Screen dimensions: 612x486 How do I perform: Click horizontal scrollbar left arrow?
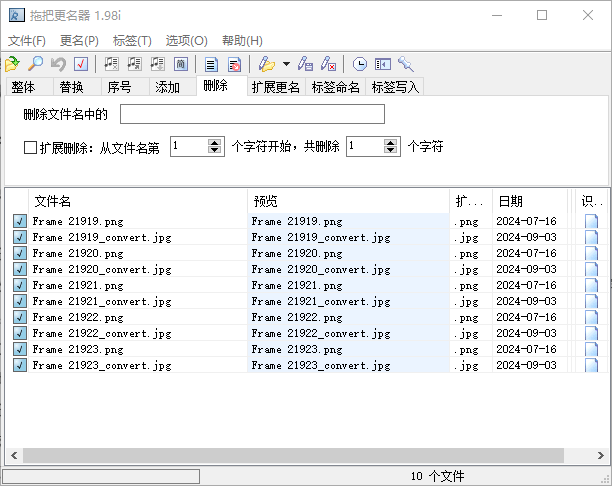[14, 456]
